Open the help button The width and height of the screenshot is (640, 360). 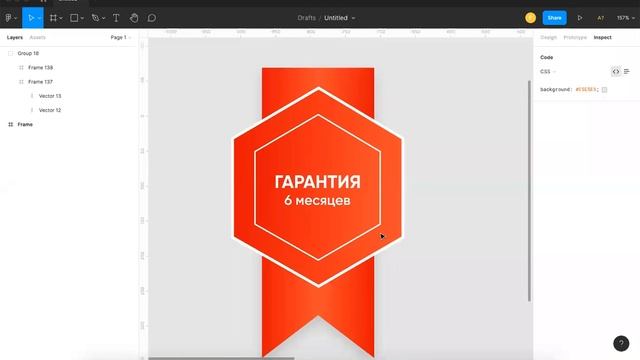[x=621, y=343]
